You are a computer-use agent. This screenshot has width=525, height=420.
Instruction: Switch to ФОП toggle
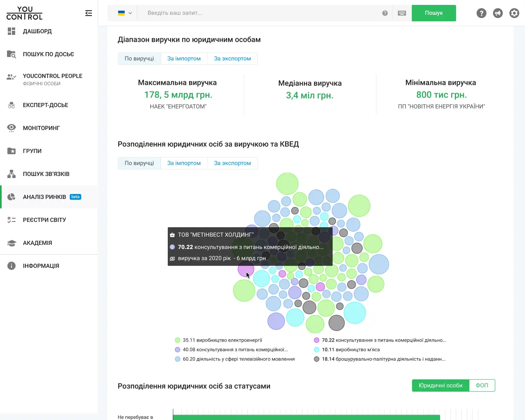coord(482,386)
